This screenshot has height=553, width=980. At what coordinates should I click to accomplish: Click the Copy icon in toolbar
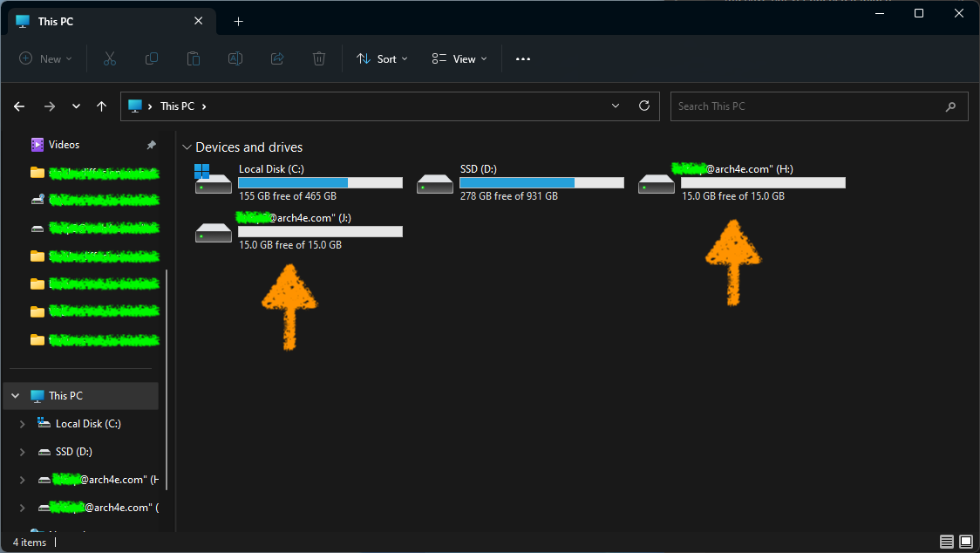pos(152,58)
